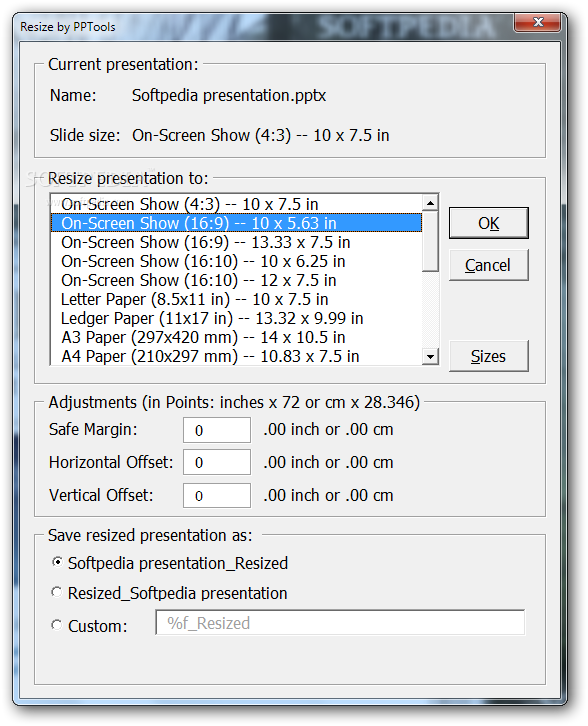588x726 pixels.
Task: Click the Cancel button
Action: click(x=488, y=265)
